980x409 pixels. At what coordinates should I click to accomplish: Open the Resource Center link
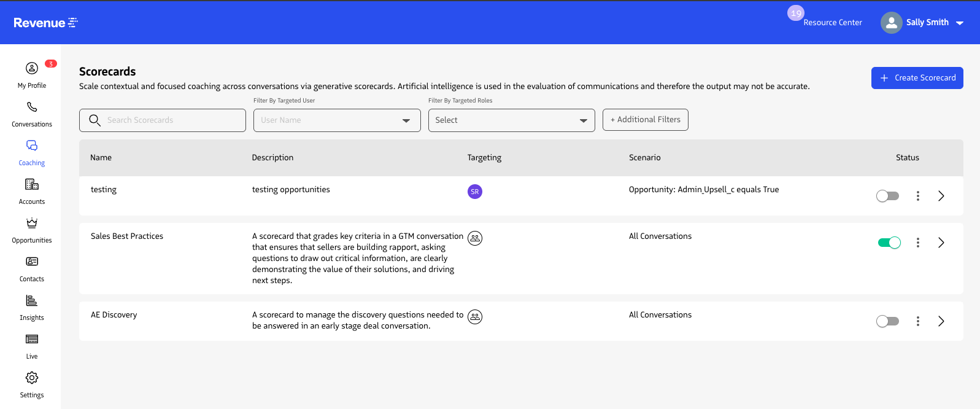[833, 23]
